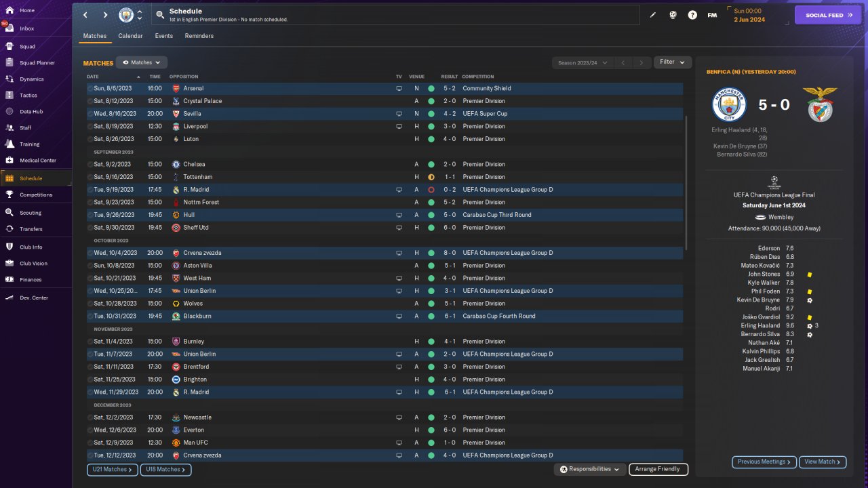This screenshot has width=868, height=488.
Task: Click the TV icon on Arsenal match row
Action: click(x=399, y=88)
